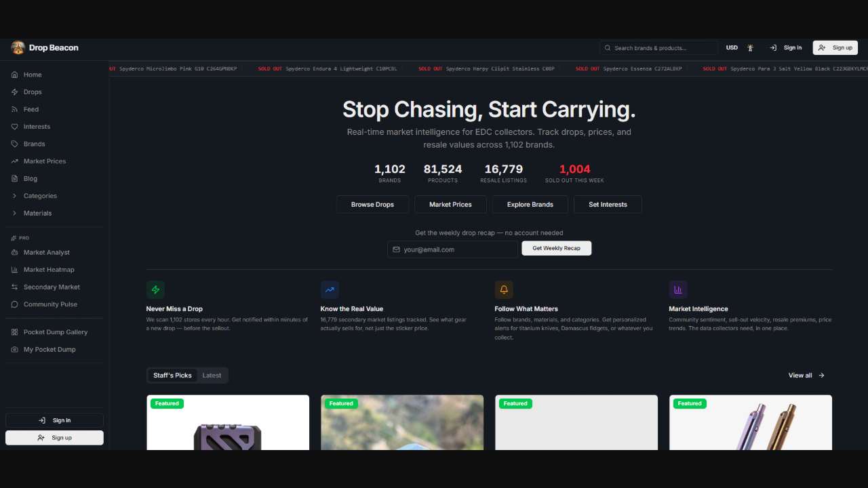Focus the your@email.com input field
868x488 pixels.
pyautogui.click(x=452, y=249)
